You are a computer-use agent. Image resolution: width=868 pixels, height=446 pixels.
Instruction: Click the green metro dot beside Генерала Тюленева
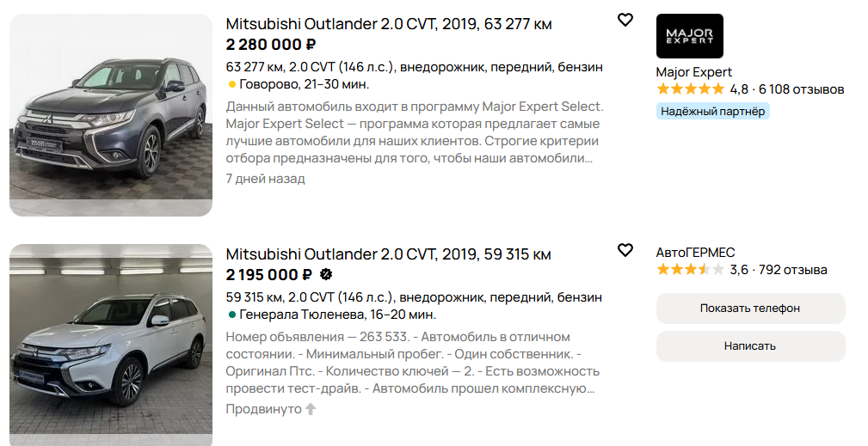[232, 315]
